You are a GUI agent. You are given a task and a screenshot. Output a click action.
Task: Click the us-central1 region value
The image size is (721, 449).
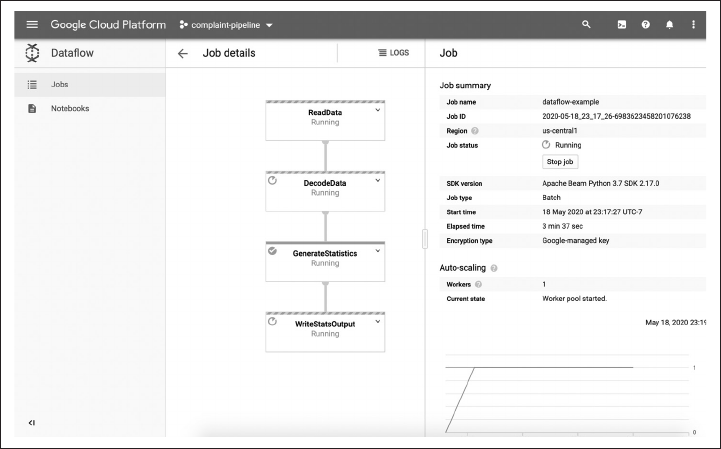pyautogui.click(x=560, y=131)
